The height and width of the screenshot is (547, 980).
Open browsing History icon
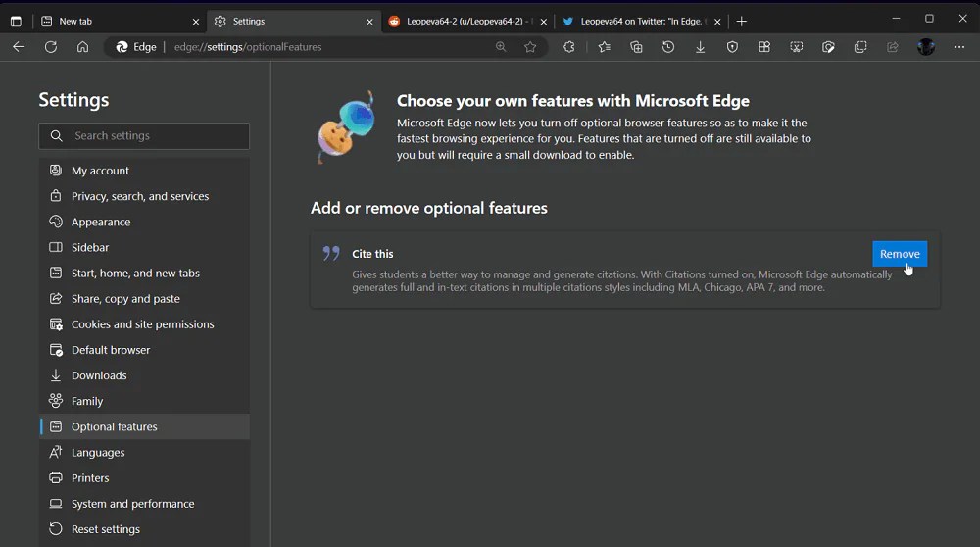(x=668, y=47)
